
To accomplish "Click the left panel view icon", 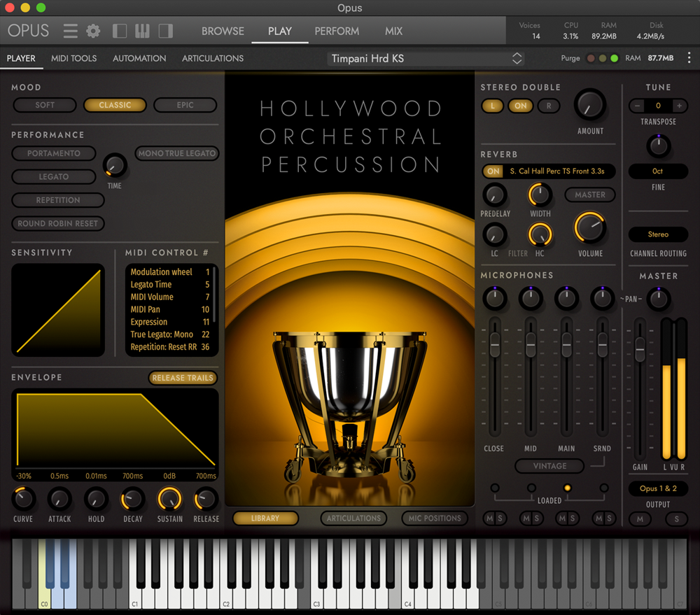I will coord(119,31).
